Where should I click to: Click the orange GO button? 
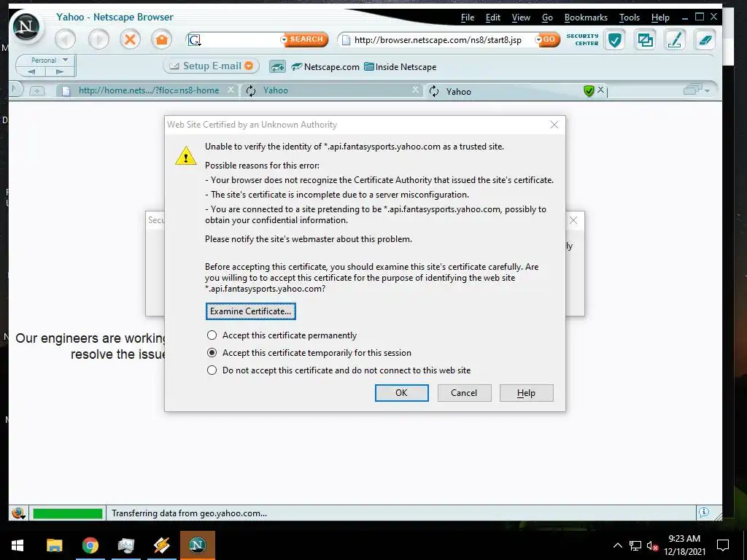tap(549, 39)
